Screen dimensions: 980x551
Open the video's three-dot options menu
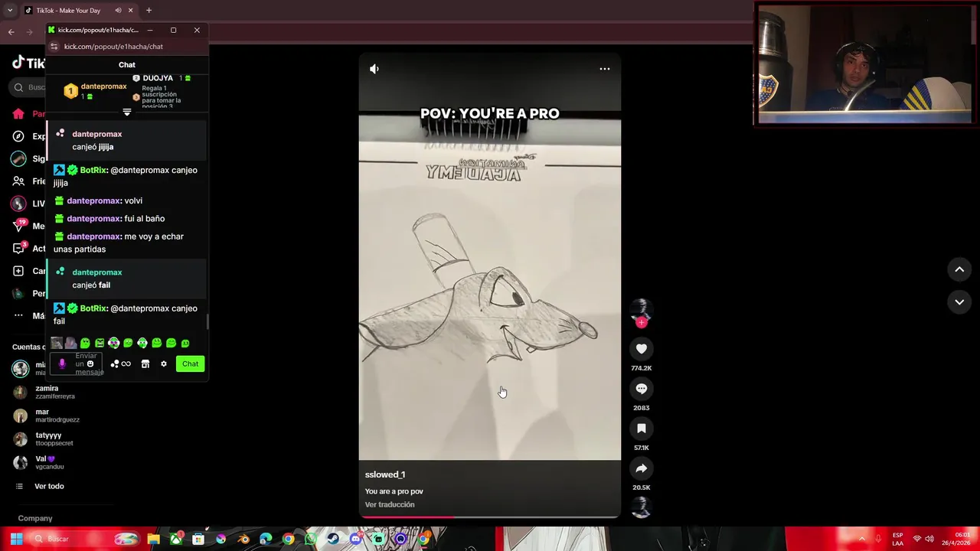[x=605, y=69]
